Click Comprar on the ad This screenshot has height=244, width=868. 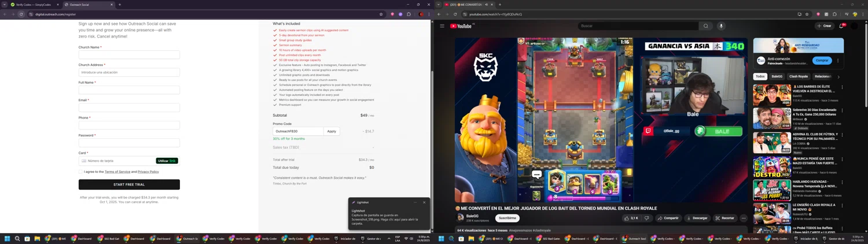click(822, 60)
